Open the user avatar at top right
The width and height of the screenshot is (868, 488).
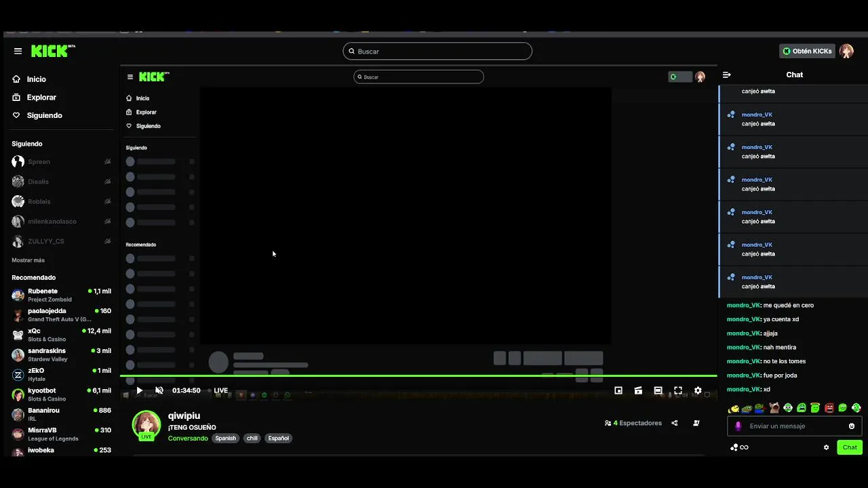click(846, 51)
